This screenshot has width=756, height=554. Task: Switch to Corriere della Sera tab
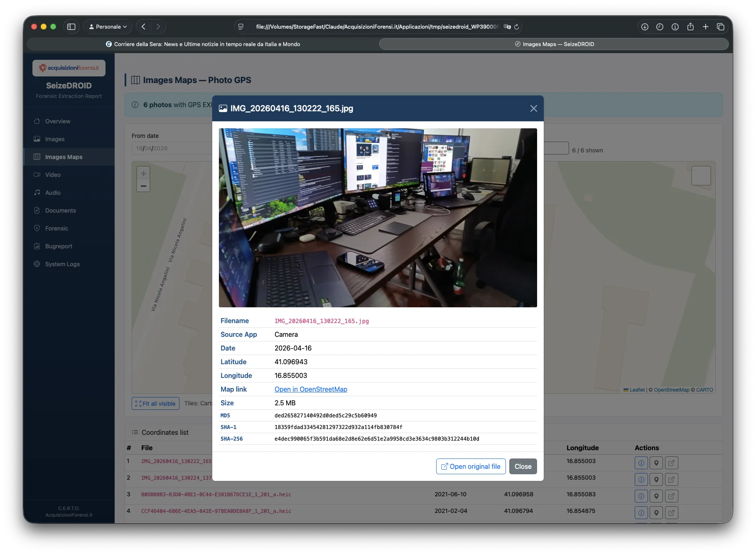(x=203, y=44)
